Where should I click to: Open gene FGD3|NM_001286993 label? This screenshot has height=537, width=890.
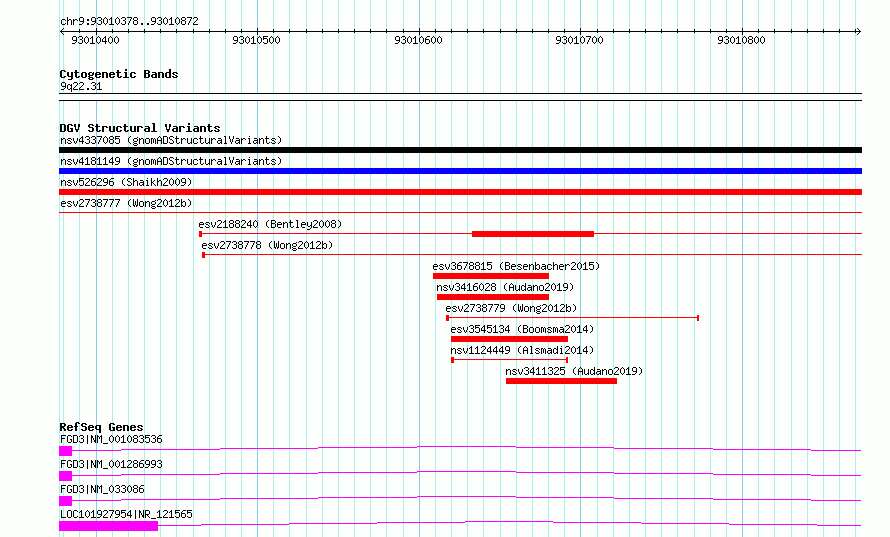[111, 464]
